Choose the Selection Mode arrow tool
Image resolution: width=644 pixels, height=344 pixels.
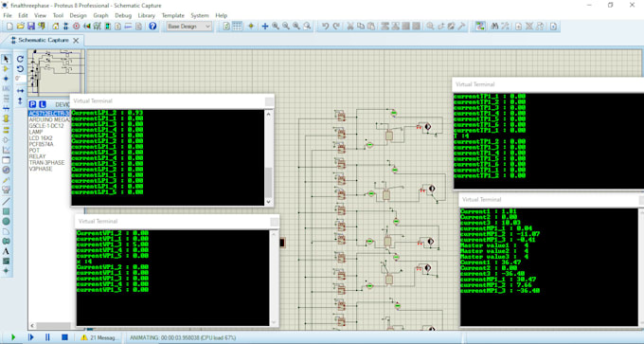[x=7, y=59]
